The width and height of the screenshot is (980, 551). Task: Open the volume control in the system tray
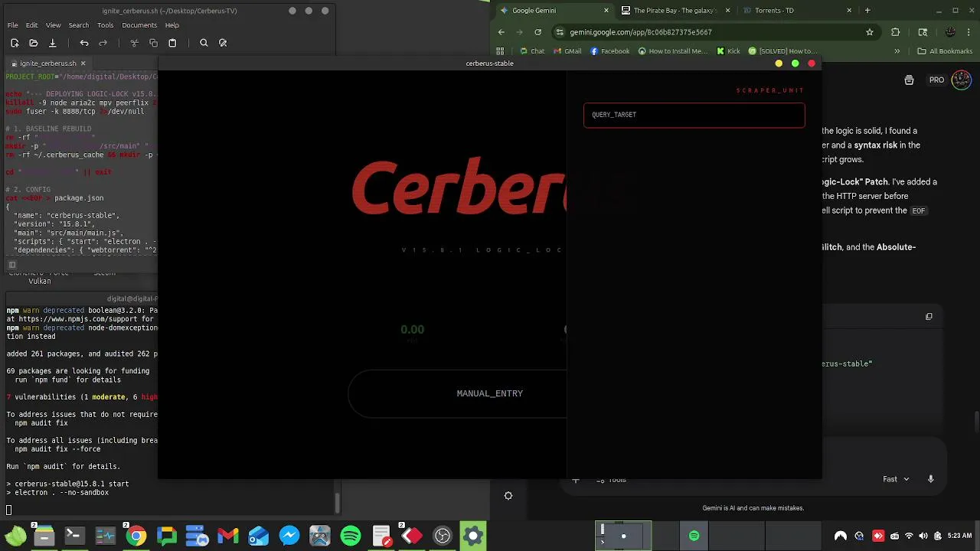[x=923, y=536]
